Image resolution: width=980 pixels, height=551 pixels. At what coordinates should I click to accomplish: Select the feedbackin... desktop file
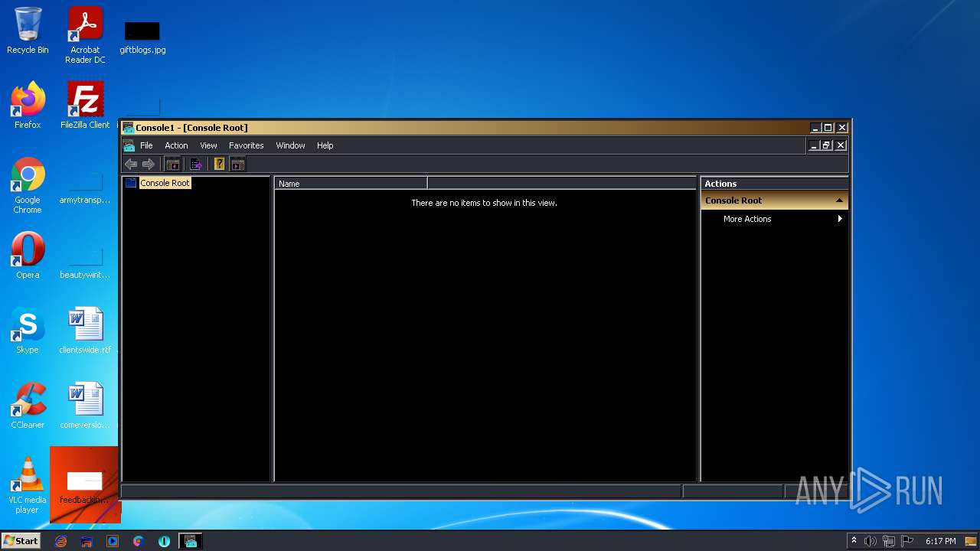[84, 487]
